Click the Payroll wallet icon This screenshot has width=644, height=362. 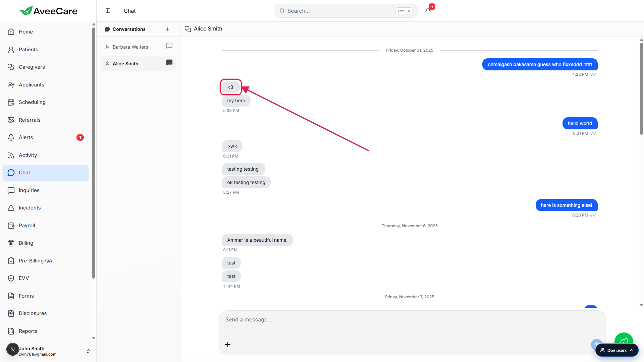(x=11, y=226)
